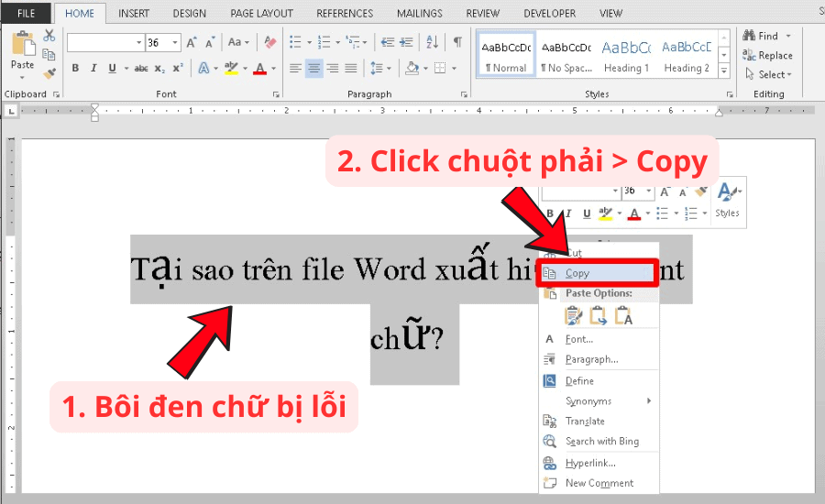
Task: Click the red font color button in the ribbon
Action: click(x=259, y=69)
